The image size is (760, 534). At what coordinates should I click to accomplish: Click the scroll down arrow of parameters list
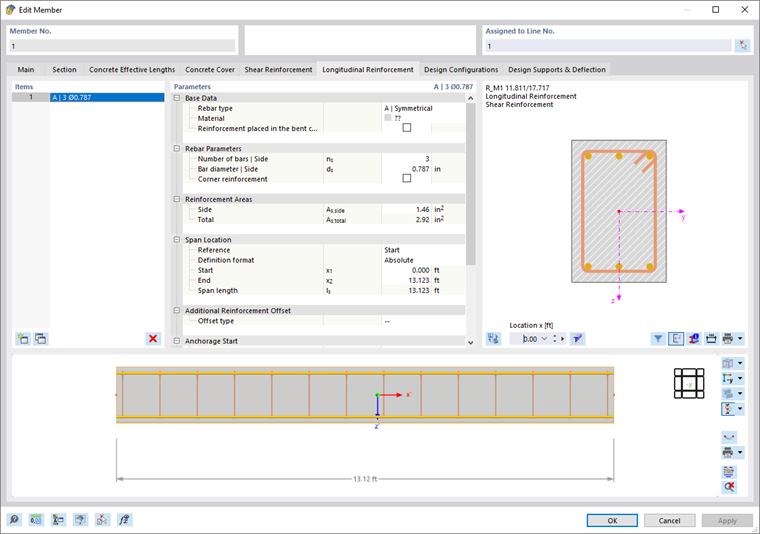click(470, 342)
